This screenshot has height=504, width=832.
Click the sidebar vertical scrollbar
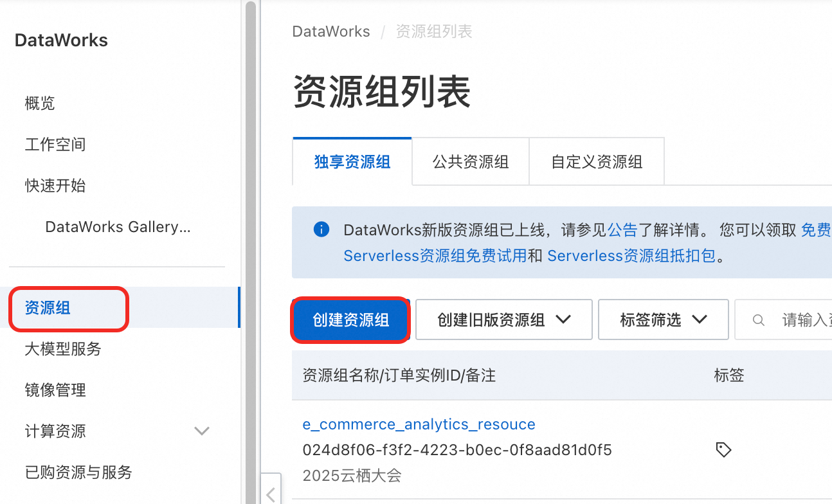click(250, 252)
